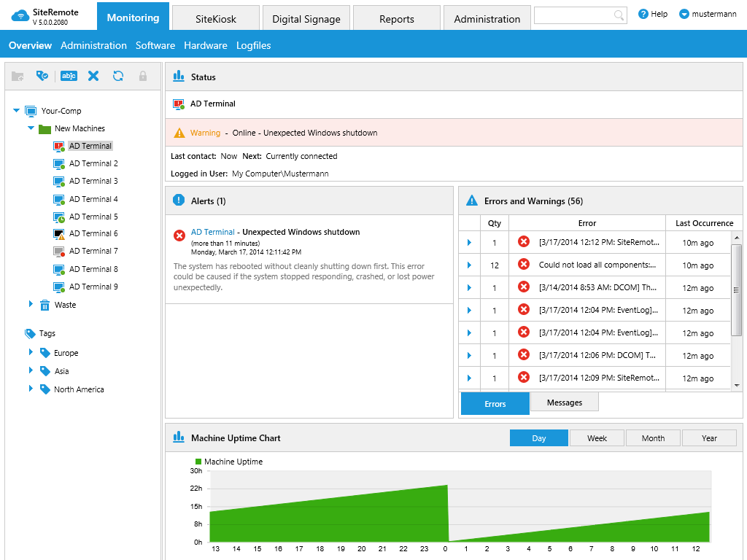The height and width of the screenshot is (560, 747).
Task: Click the rename (ab|c) toolbar icon
Action: pyautogui.click(x=69, y=76)
